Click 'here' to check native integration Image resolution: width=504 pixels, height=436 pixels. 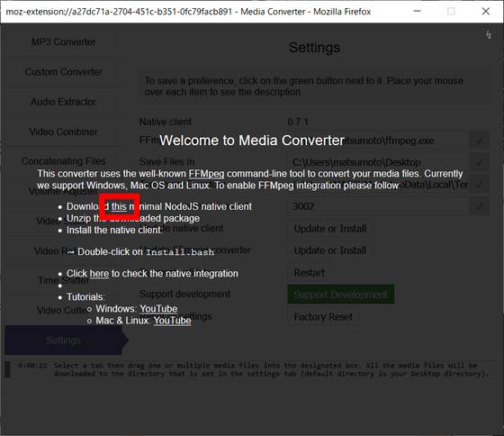pyautogui.click(x=99, y=274)
